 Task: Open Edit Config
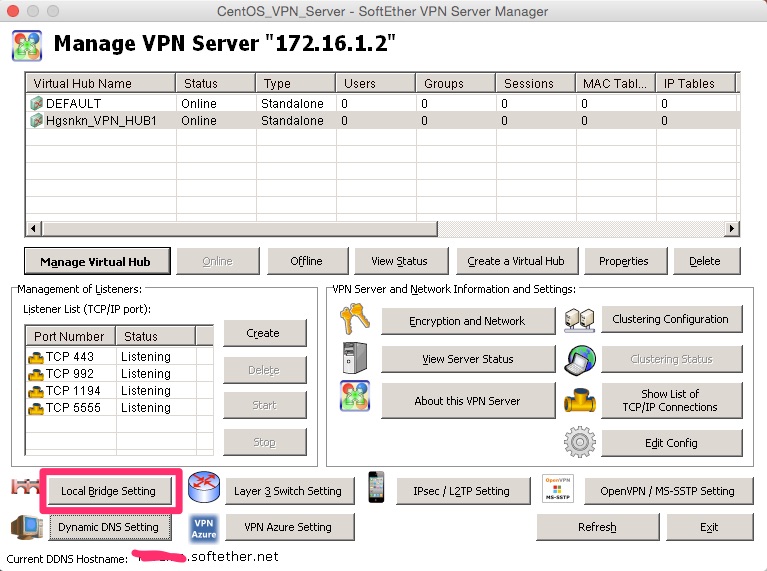[672, 443]
